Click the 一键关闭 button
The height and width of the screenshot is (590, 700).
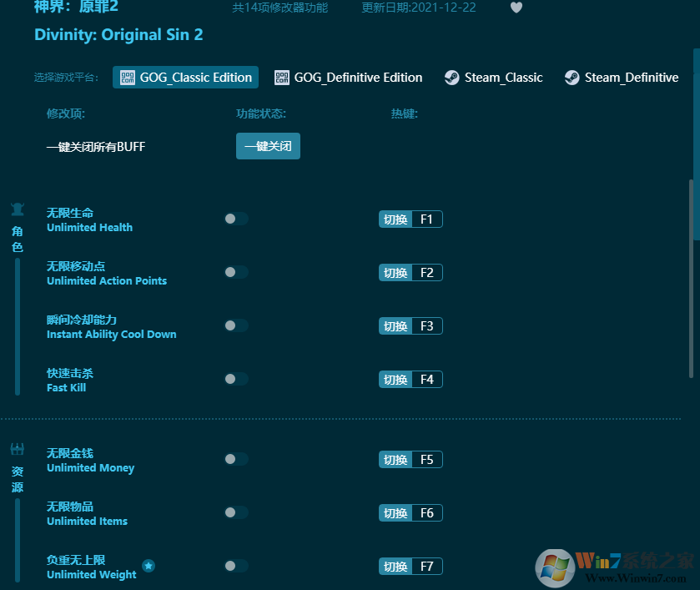click(268, 146)
